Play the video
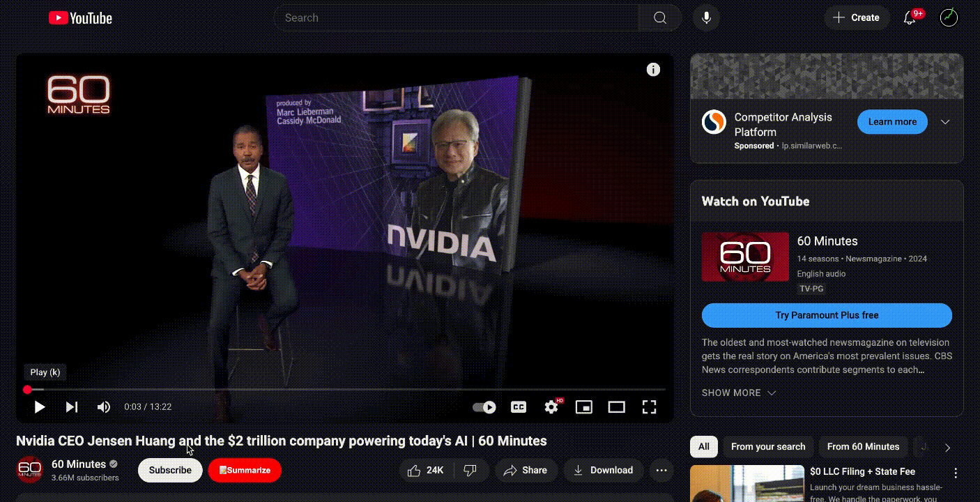980x502 pixels. [39, 406]
